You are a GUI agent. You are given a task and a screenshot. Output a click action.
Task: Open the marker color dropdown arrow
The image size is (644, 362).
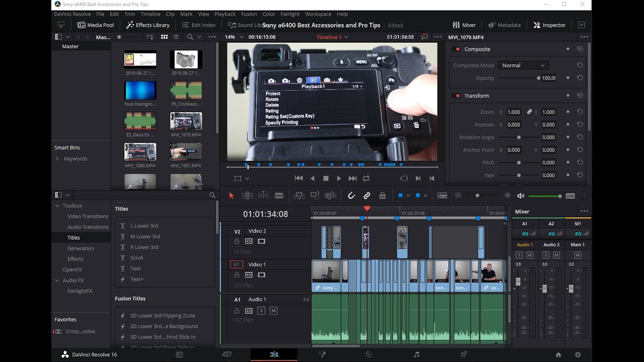click(426, 196)
